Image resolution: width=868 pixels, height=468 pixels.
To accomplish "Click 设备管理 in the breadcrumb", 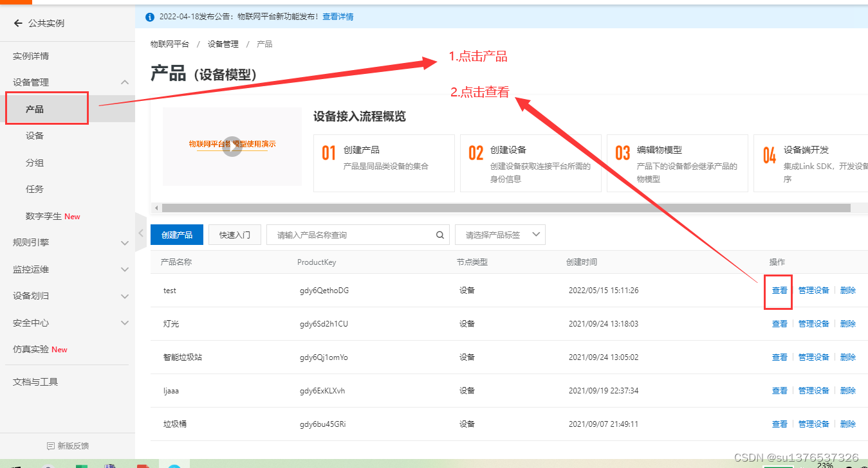I will [x=223, y=44].
